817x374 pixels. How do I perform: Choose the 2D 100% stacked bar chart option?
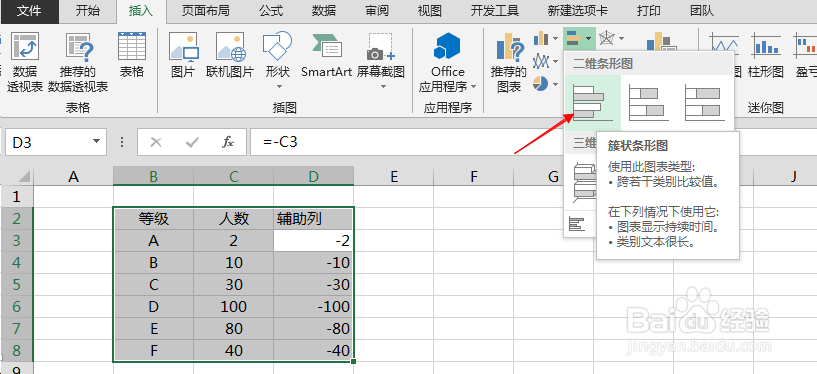pos(704,103)
